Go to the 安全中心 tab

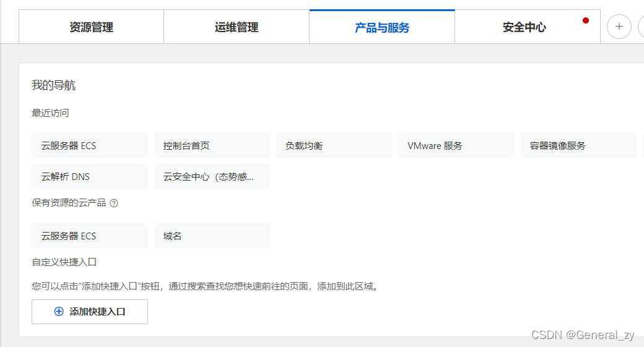[x=528, y=27]
